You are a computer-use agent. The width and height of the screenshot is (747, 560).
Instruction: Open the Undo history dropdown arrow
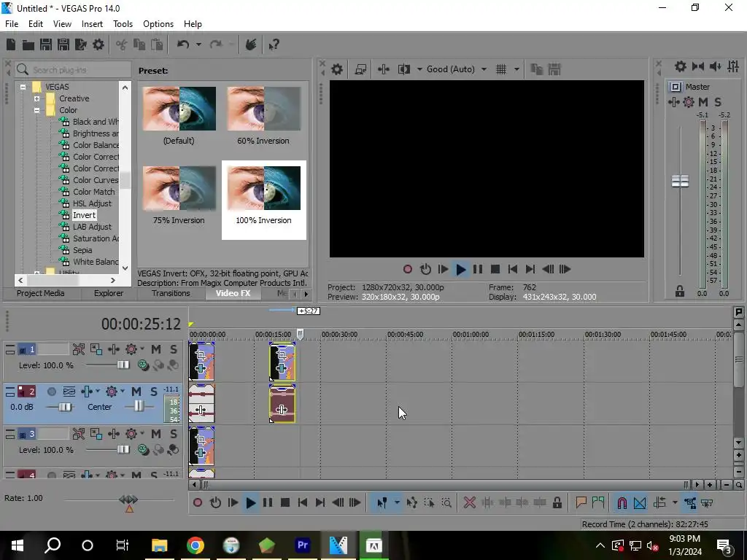click(x=198, y=44)
